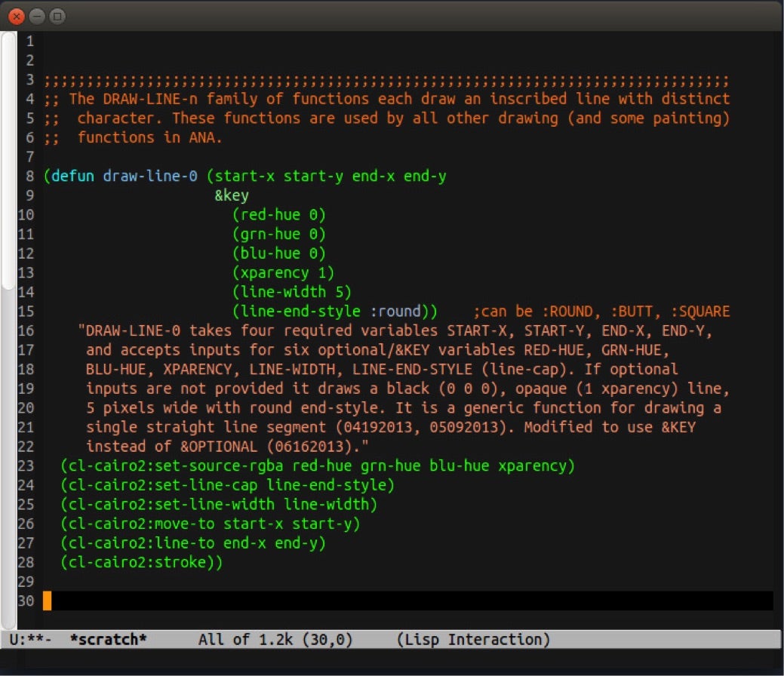The image size is (784, 676).
Task: Click 'start-x start-y end-x end-y' argument list
Action: pos(330,176)
